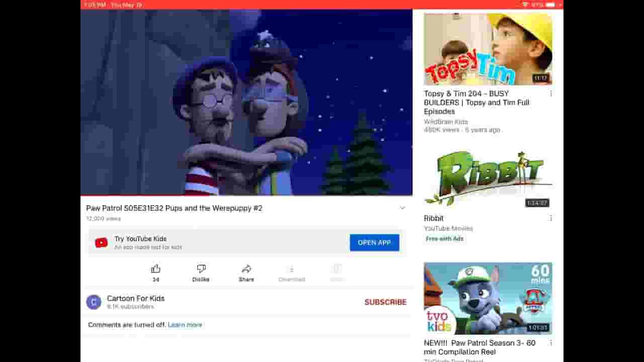Expand the video description chevron
The image size is (644, 362).
(x=402, y=208)
